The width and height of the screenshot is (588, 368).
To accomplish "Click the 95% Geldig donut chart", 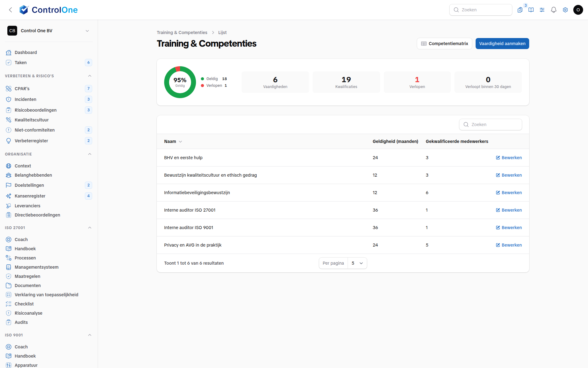I will tap(180, 82).
